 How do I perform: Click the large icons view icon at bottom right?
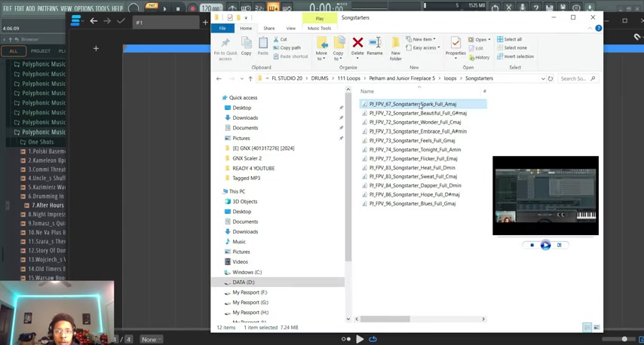coord(596,328)
